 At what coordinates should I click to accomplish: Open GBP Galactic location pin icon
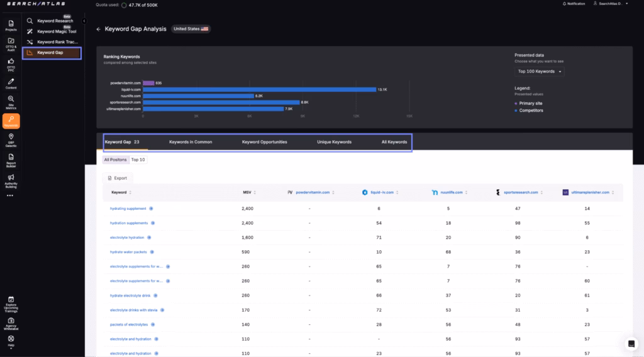[x=11, y=139]
